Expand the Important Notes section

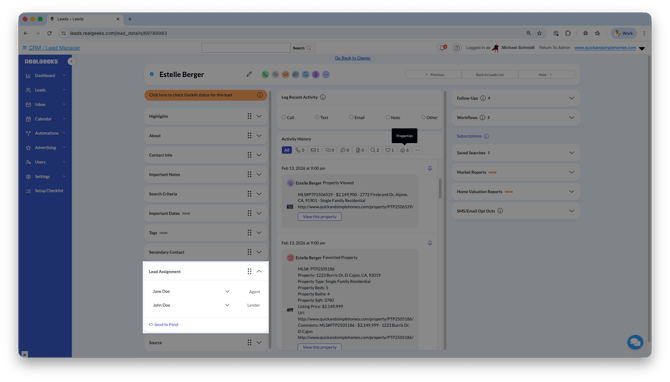[259, 174]
